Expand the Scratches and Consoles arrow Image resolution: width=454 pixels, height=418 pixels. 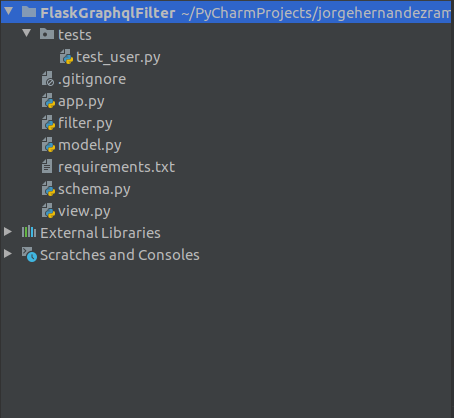tap(8, 254)
